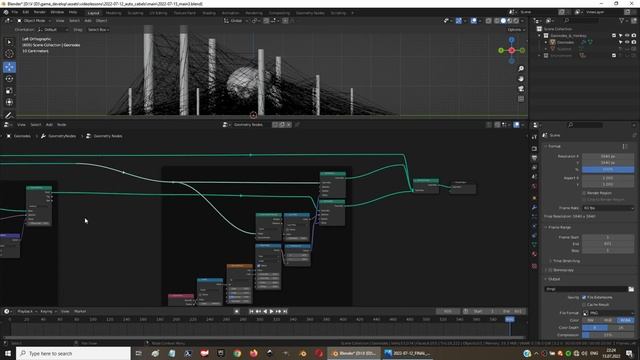Play animation forward in timeline
640x360 pixels.
pos(271,311)
